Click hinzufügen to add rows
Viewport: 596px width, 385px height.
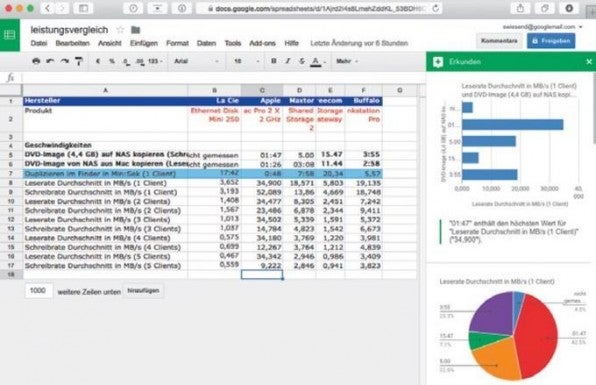pyautogui.click(x=143, y=291)
